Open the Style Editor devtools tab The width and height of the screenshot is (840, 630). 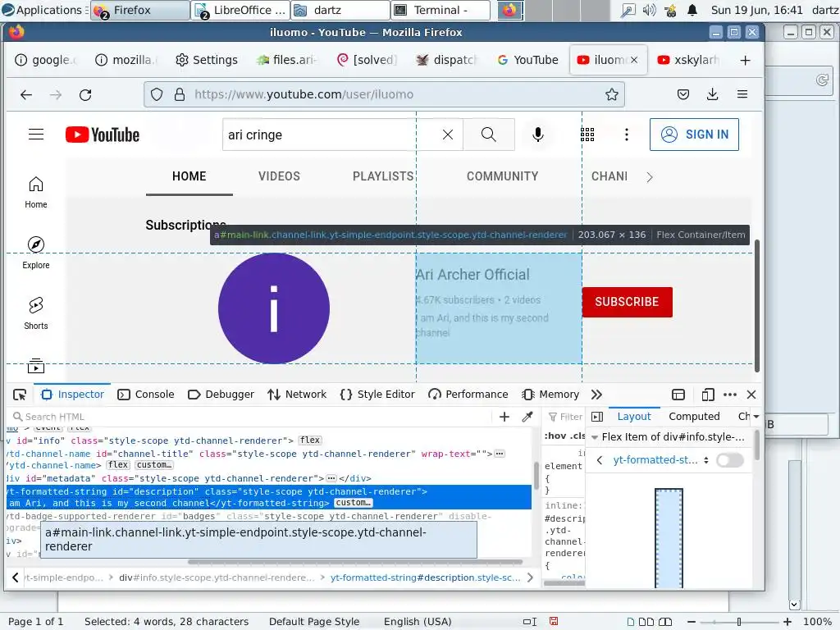(x=377, y=395)
